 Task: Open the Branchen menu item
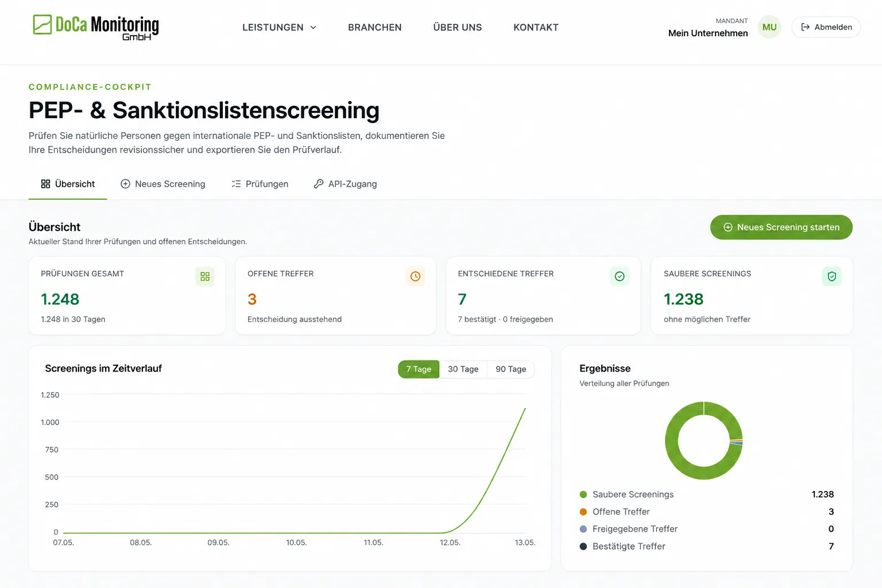click(x=375, y=28)
